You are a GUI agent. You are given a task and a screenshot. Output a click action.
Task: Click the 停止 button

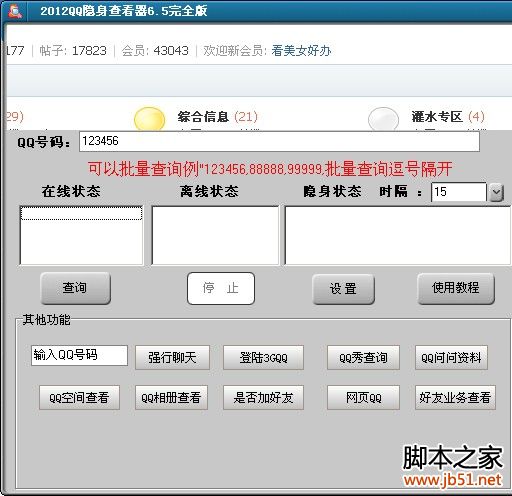221,288
